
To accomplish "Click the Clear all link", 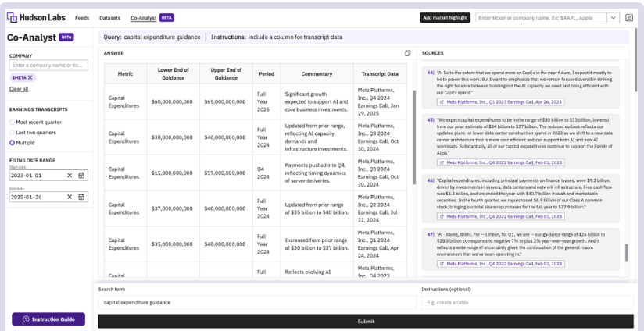I will point(19,89).
